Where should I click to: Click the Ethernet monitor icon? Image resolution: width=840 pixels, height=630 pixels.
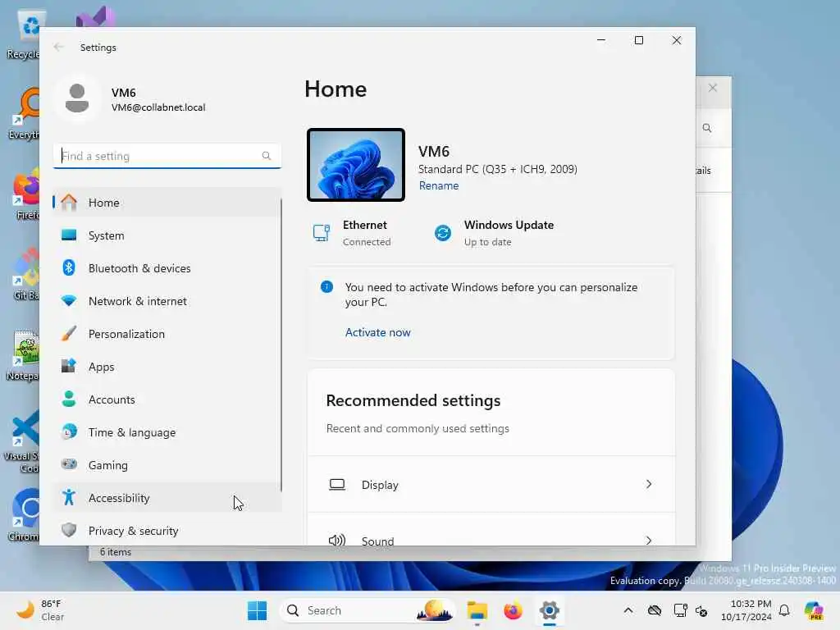coord(322,233)
